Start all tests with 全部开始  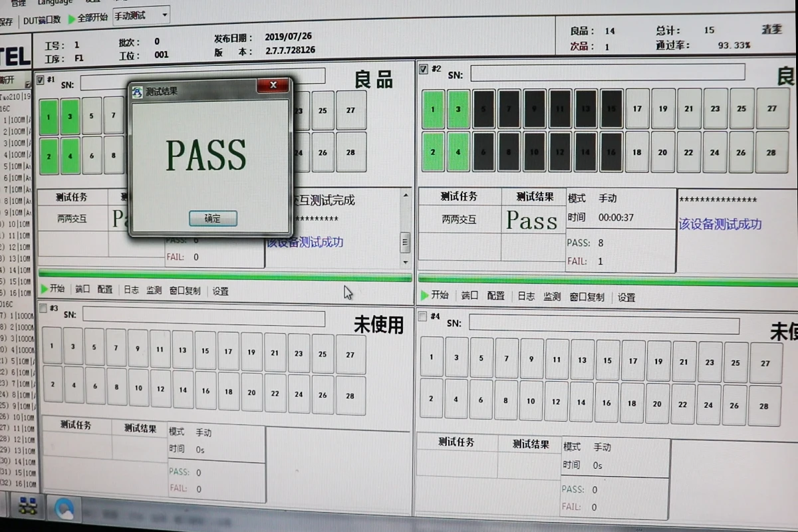click(x=87, y=18)
